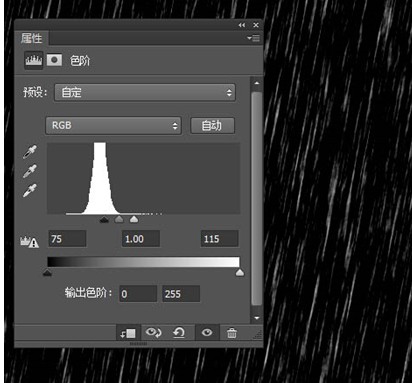Collapse panel with double-arrow icon
The width and height of the screenshot is (412, 383).
click(242, 25)
